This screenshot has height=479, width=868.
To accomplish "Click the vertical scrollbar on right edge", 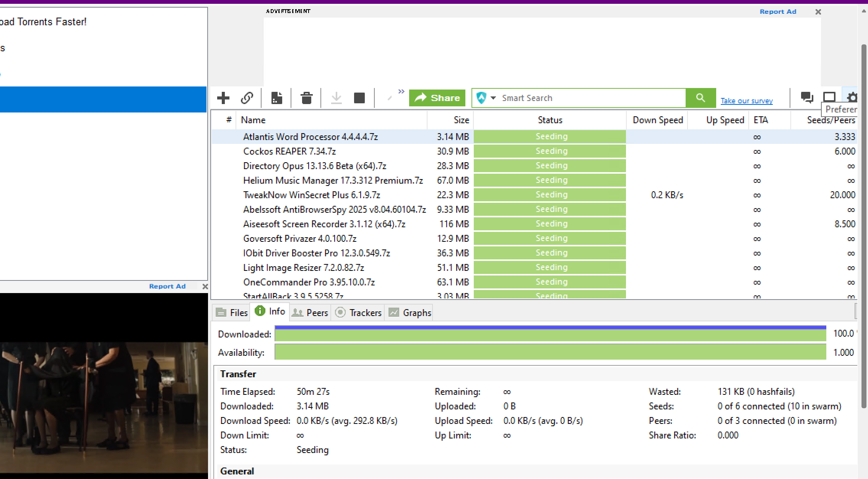I will coord(864,226).
